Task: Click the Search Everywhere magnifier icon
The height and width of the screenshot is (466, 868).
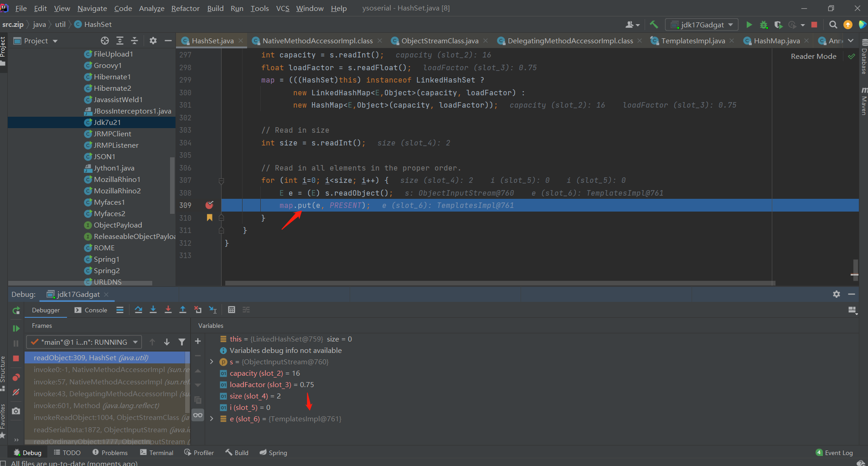Action: coord(833,25)
